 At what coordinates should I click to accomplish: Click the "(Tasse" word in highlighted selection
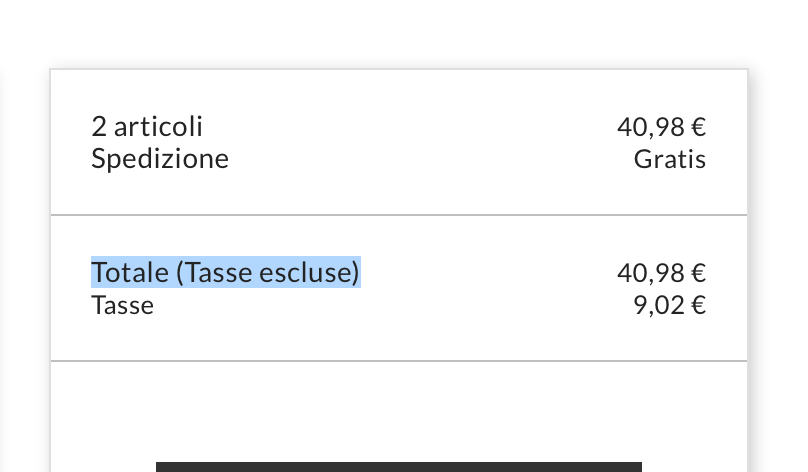[x=214, y=273]
